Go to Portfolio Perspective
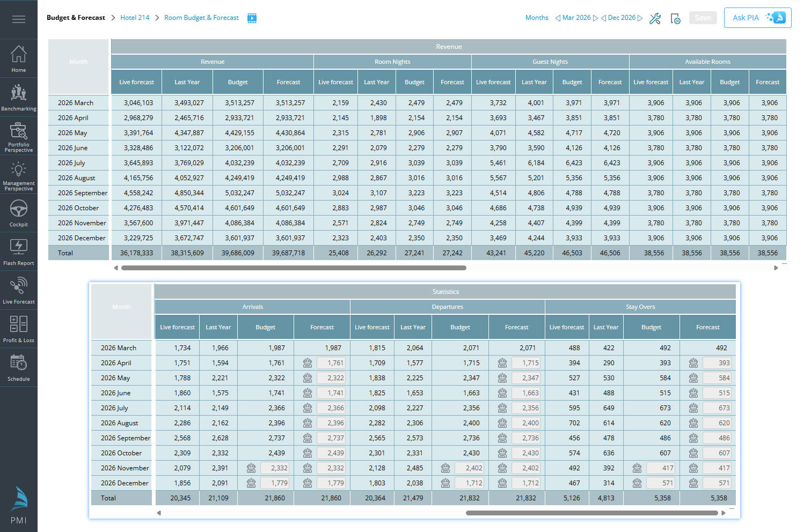This screenshot has width=811, height=532. (x=19, y=137)
